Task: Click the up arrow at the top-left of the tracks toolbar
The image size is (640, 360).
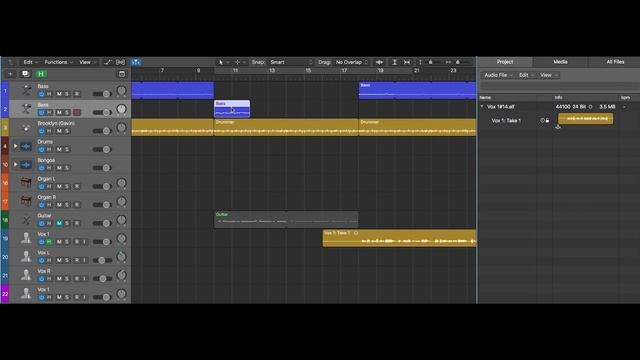Action: pyautogui.click(x=10, y=62)
